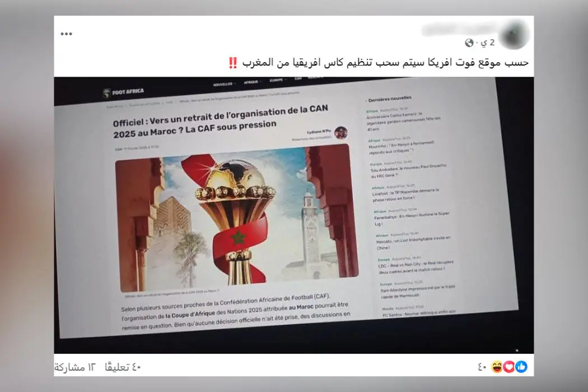The height and width of the screenshot is (392, 588).
Task: Open 'FC Santos : Neymar débloque' news item
Action: [418, 311]
